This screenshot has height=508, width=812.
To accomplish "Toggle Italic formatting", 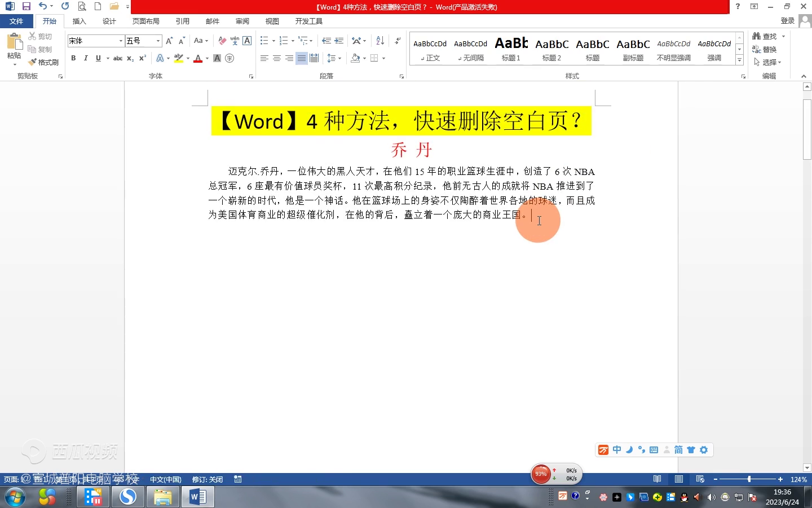I will (86, 58).
